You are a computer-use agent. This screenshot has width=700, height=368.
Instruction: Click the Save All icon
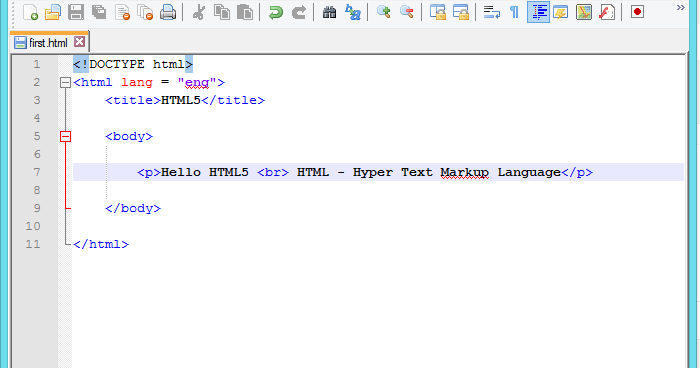click(x=99, y=12)
